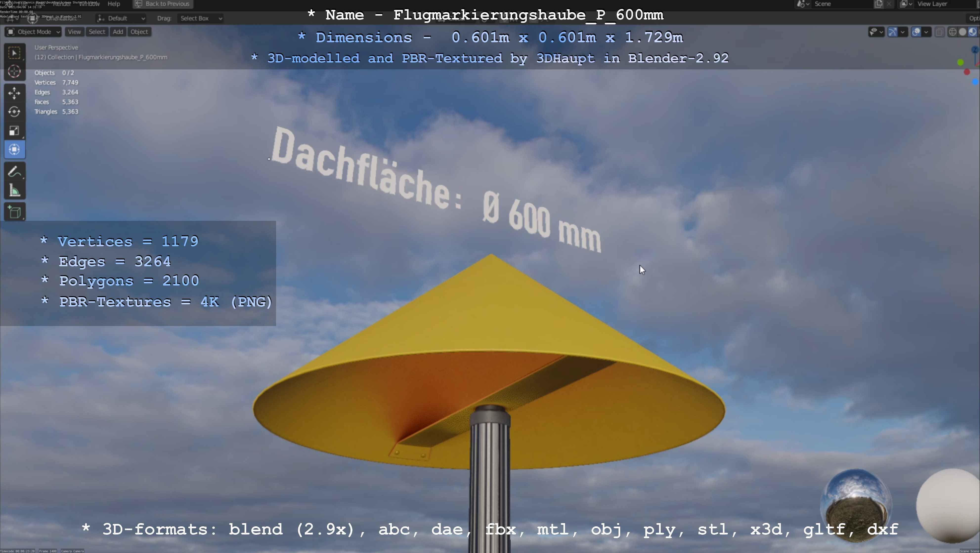Click the green Y axis gizmo dot
980x553 pixels.
(961, 62)
